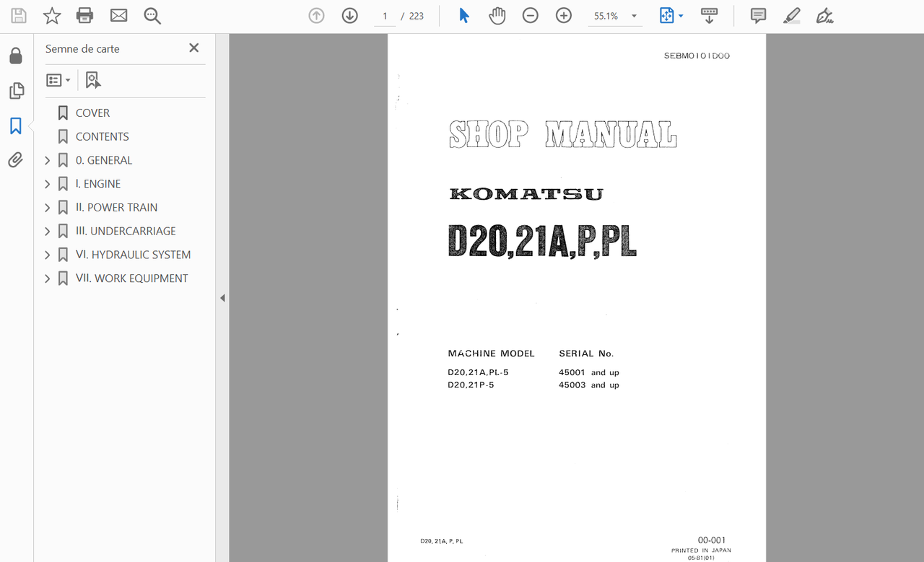924x562 pixels.
Task: Add the document to starred favorites
Action: 52,16
